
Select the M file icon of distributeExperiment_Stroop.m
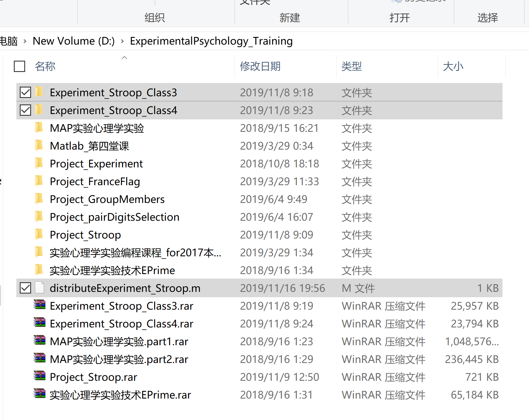40,288
